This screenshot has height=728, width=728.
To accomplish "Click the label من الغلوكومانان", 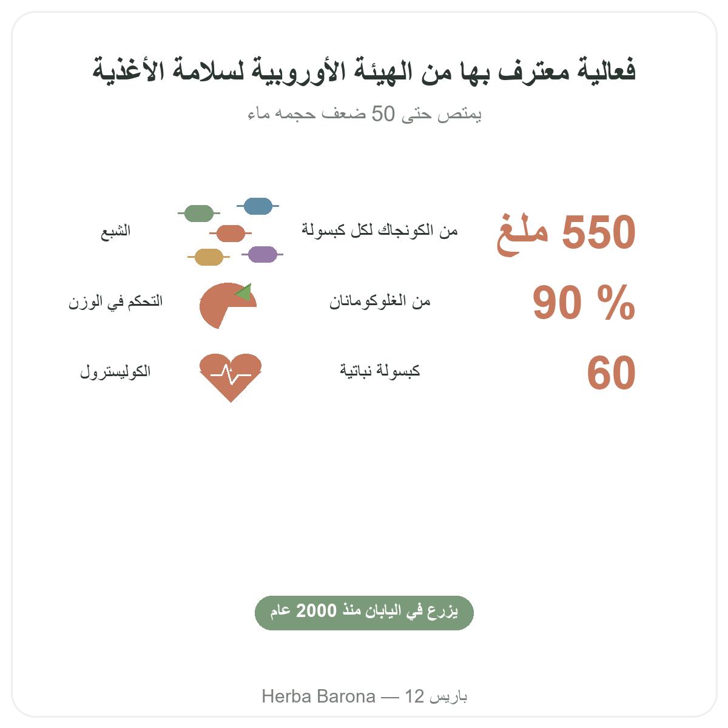I will click(x=380, y=301).
